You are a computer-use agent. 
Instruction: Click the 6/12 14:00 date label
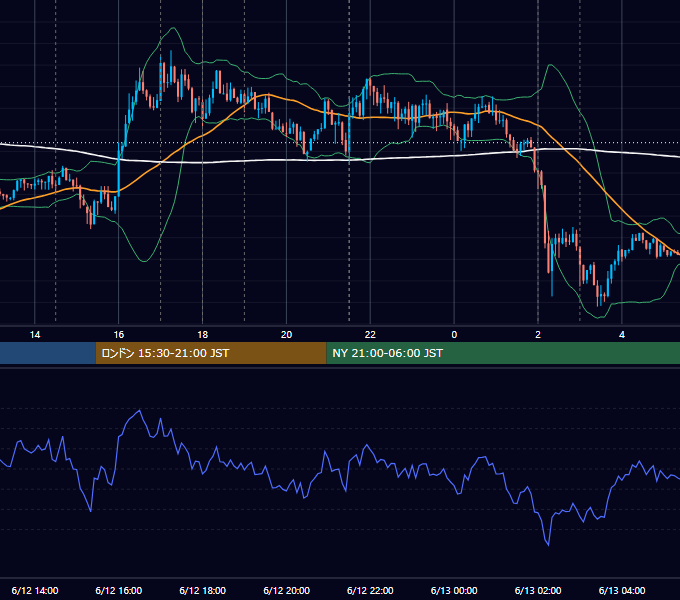[35, 590]
